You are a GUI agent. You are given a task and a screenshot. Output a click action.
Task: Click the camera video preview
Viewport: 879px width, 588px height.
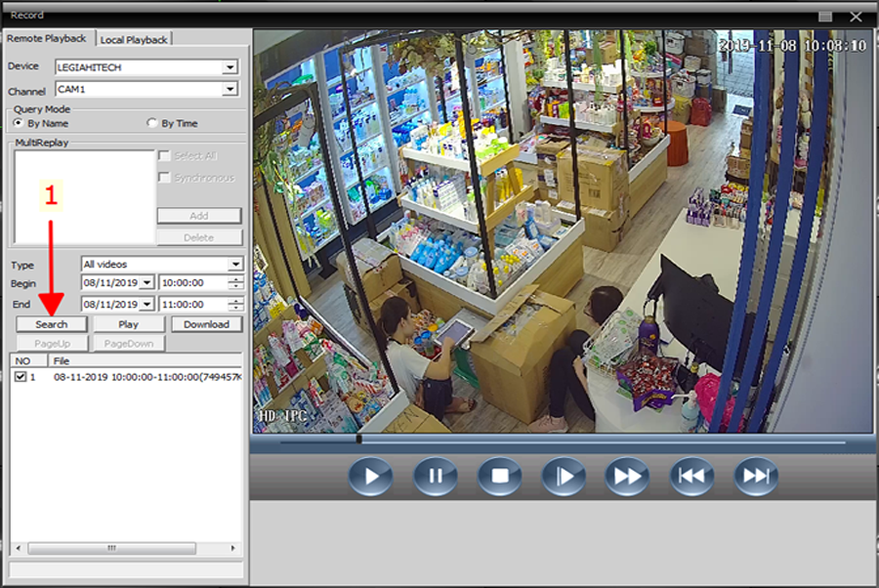click(563, 231)
